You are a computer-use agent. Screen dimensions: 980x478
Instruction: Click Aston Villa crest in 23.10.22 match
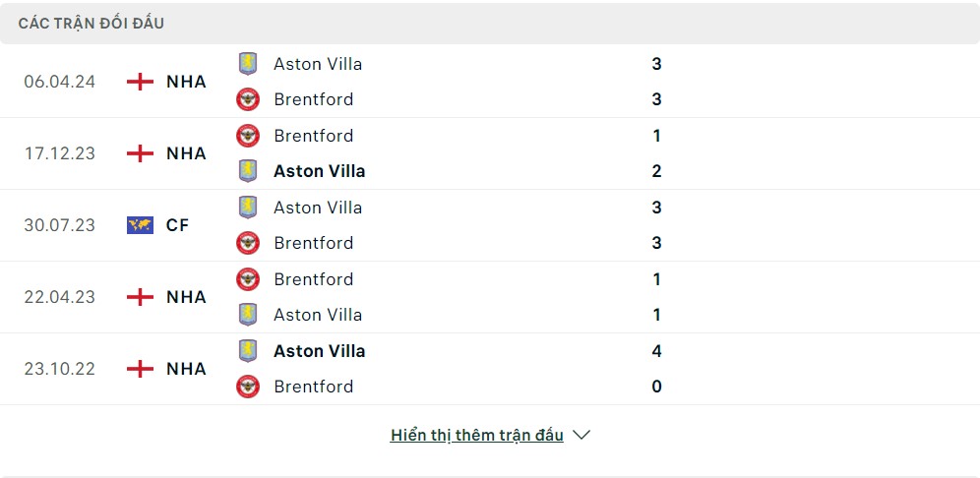pos(248,351)
